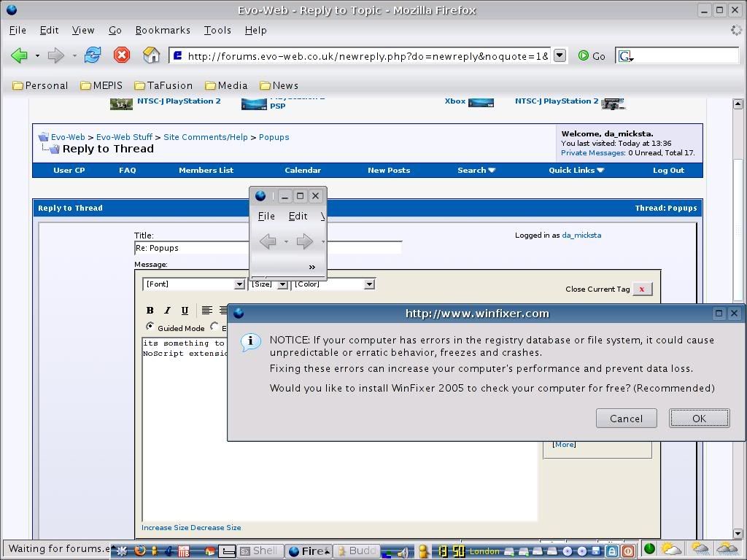Viewport: 747px width, 560px height.
Task: Click the New Posts link
Action: click(x=389, y=171)
